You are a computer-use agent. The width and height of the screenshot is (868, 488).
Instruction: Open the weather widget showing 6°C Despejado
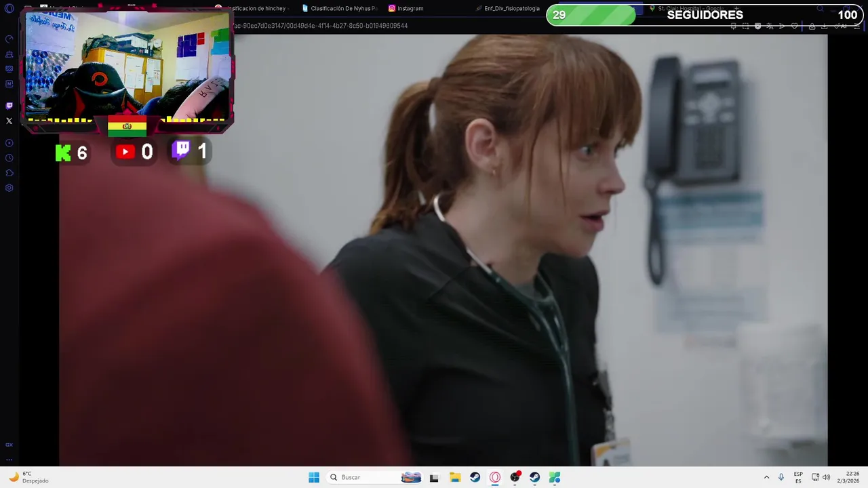click(x=28, y=477)
